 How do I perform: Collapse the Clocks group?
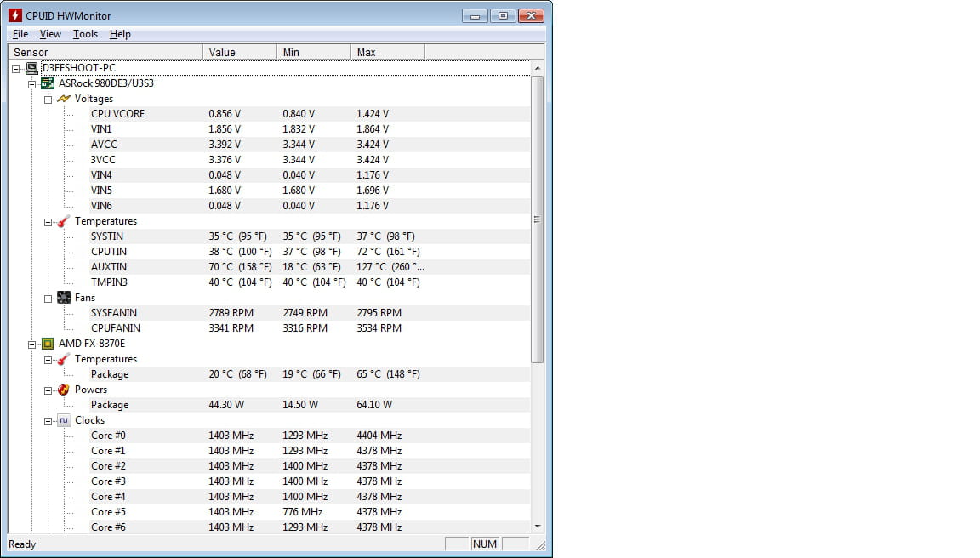pyautogui.click(x=48, y=421)
